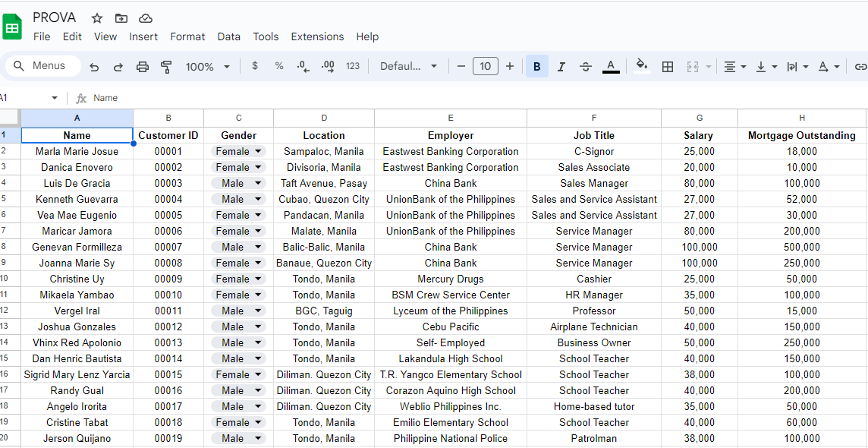Click the font size input field
Screen dimensions: 868x448
(486, 66)
